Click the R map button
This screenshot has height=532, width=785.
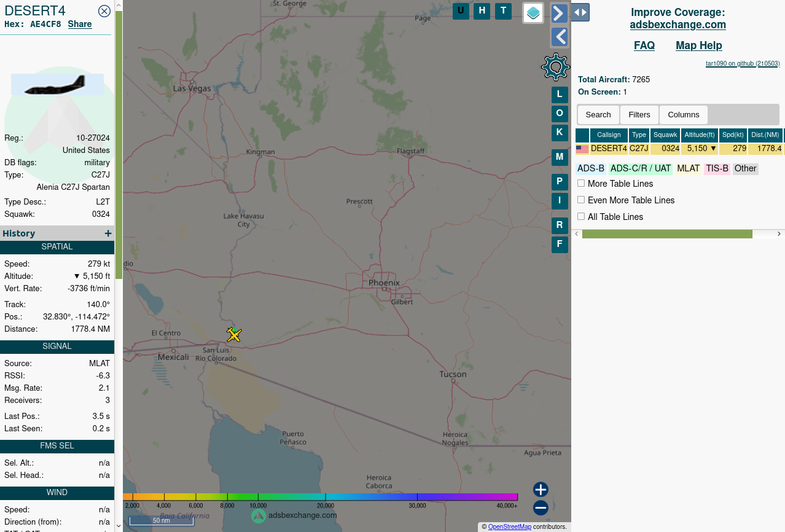pos(560,225)
